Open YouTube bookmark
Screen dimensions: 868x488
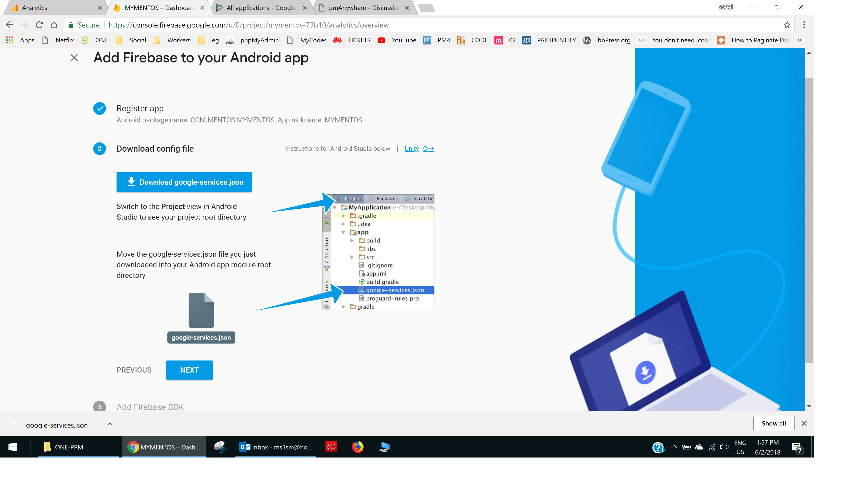(397, 40)
